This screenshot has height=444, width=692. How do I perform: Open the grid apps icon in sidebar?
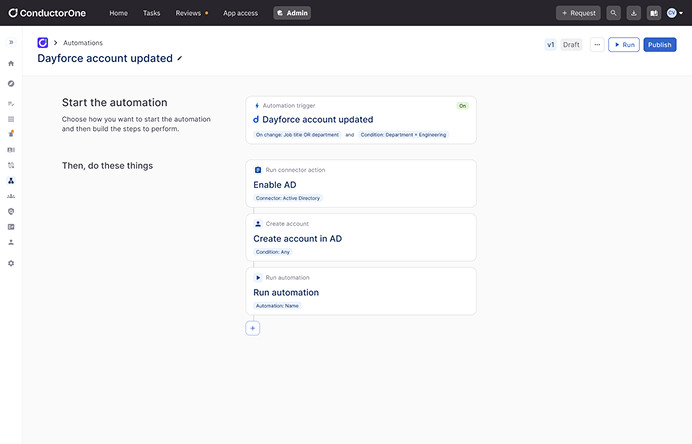pyautogui.click(x=11, y=119)
